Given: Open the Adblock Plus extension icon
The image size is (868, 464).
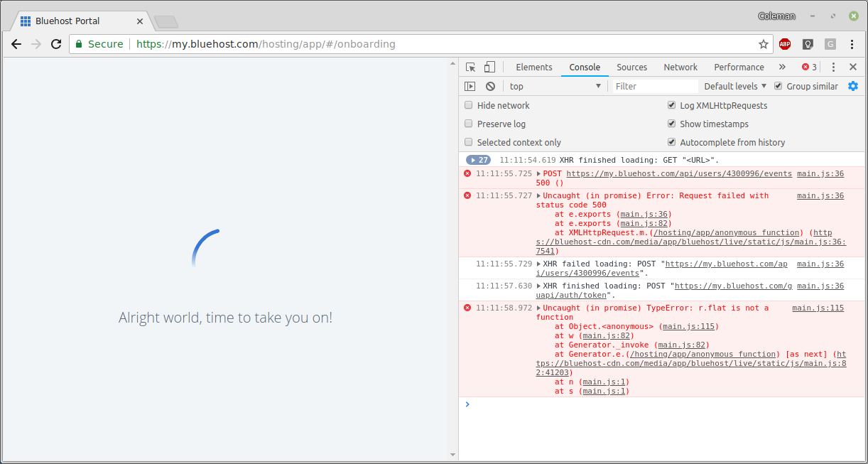Looking at the screenshot, I should click(785, 44).
